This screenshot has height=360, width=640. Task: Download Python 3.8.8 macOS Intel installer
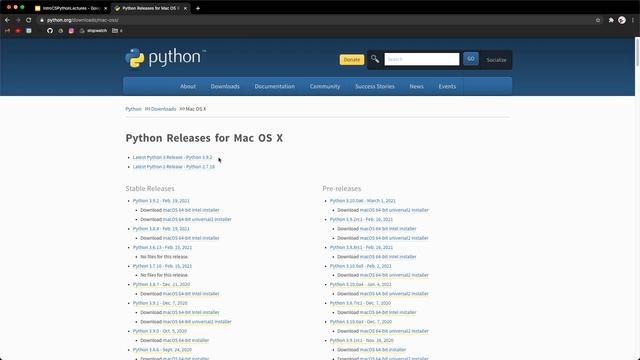191,238
